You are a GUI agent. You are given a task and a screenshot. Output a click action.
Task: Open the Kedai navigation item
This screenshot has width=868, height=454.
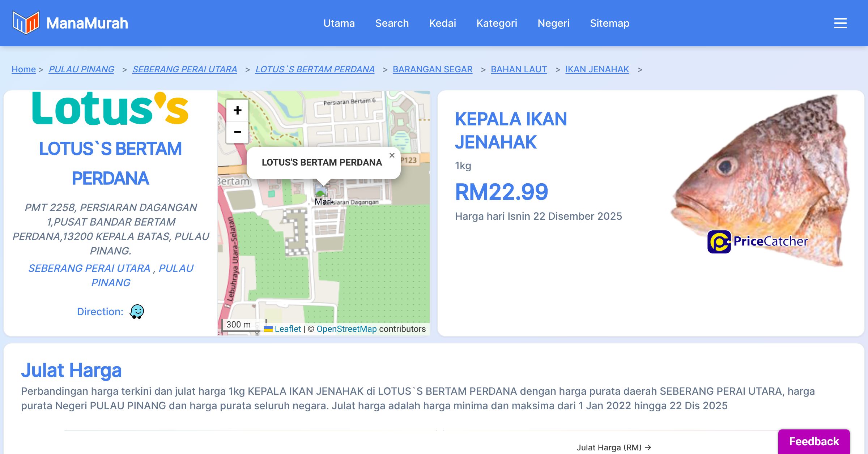[x=442, y=23]
